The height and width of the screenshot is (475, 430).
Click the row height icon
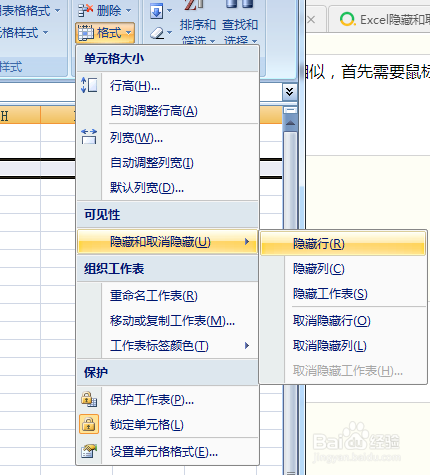tap(89, 85)
